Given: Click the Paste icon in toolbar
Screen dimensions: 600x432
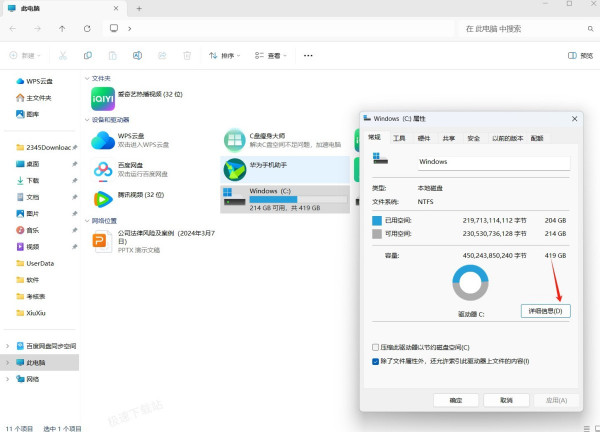Looking at the screenshot, I should tap(112, 56).
